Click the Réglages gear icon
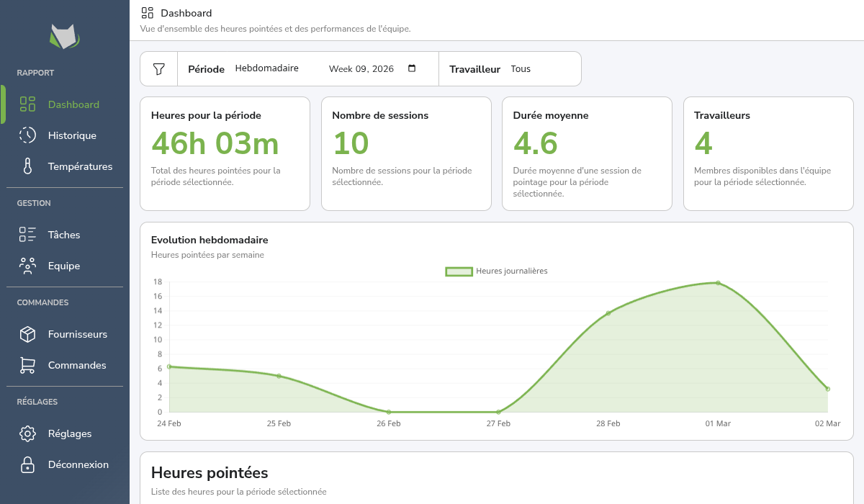This screenshot has width=864, height=504. (27, 433)
